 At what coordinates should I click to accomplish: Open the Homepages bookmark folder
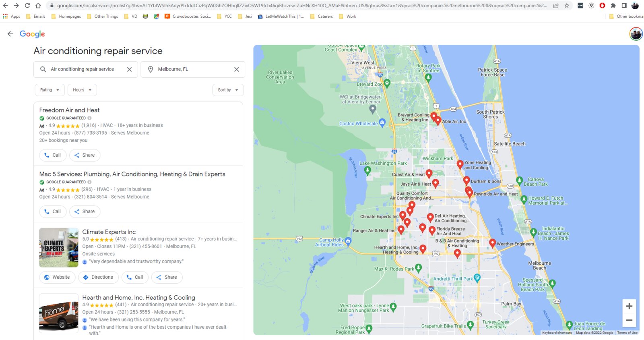point(66,17)
